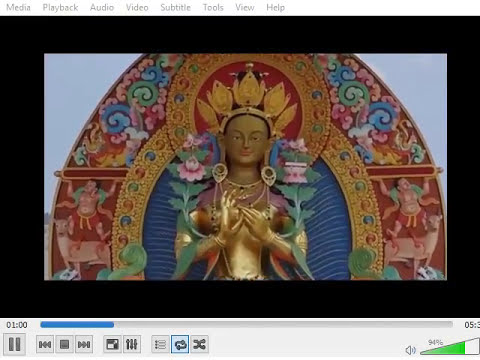Toggle fullscreen video mode
The width and height of the screenshot is (480, 360).
point(112,344)
